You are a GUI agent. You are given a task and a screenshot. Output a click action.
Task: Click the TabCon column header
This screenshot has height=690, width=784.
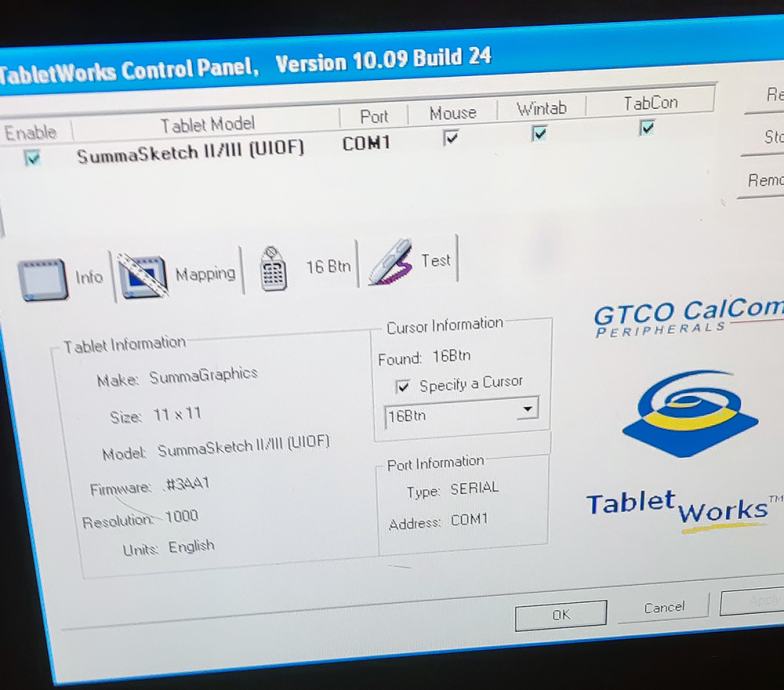(650, 104)
